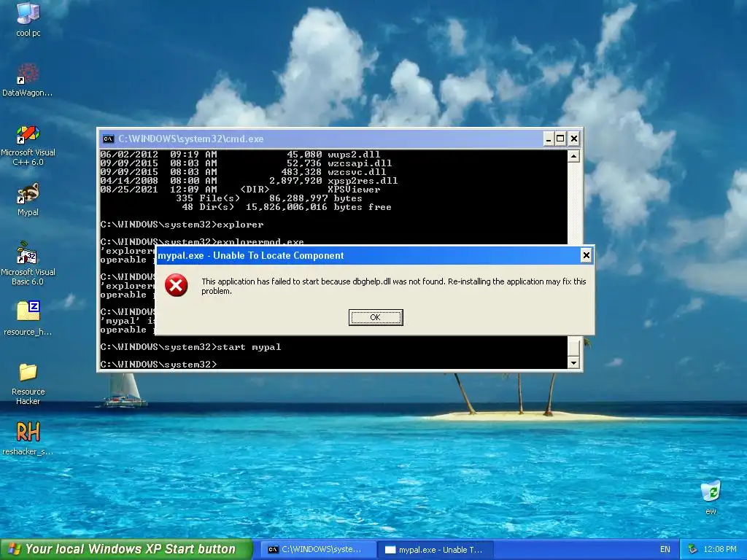Close the cmd.exe window

click(x=574, y=139)
